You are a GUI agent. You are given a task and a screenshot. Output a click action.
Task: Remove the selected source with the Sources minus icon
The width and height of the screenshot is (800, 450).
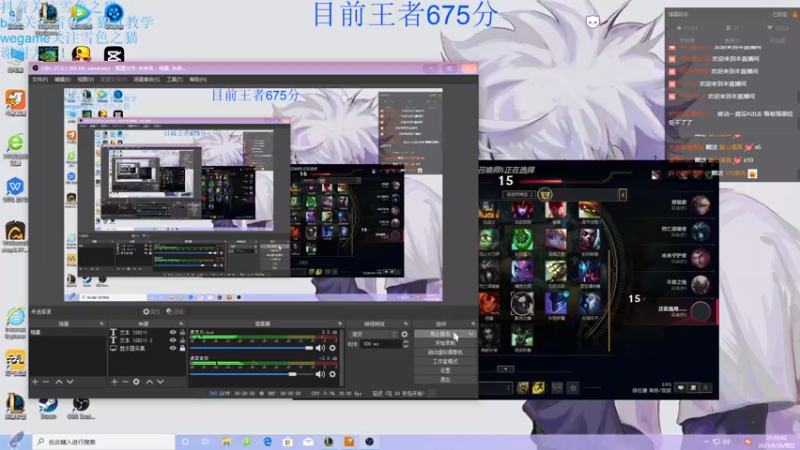[x=125, y=382]
